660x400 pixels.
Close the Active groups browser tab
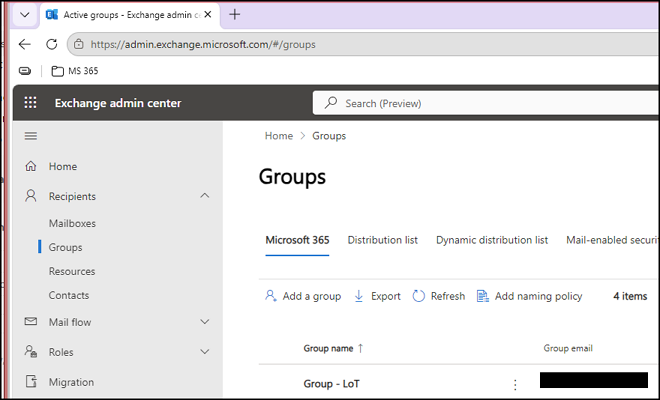tap(208, 15)
